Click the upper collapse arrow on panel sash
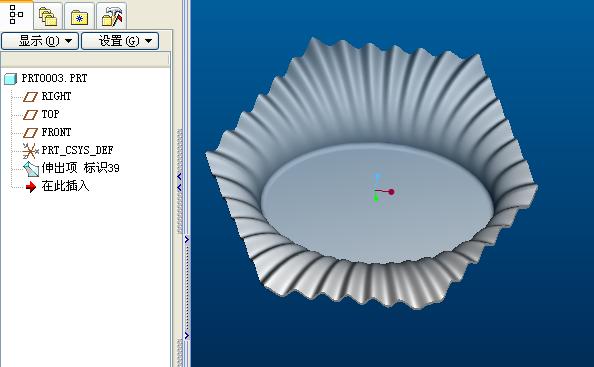This screenshot has width=594, height=367. (x=179, y=176)
